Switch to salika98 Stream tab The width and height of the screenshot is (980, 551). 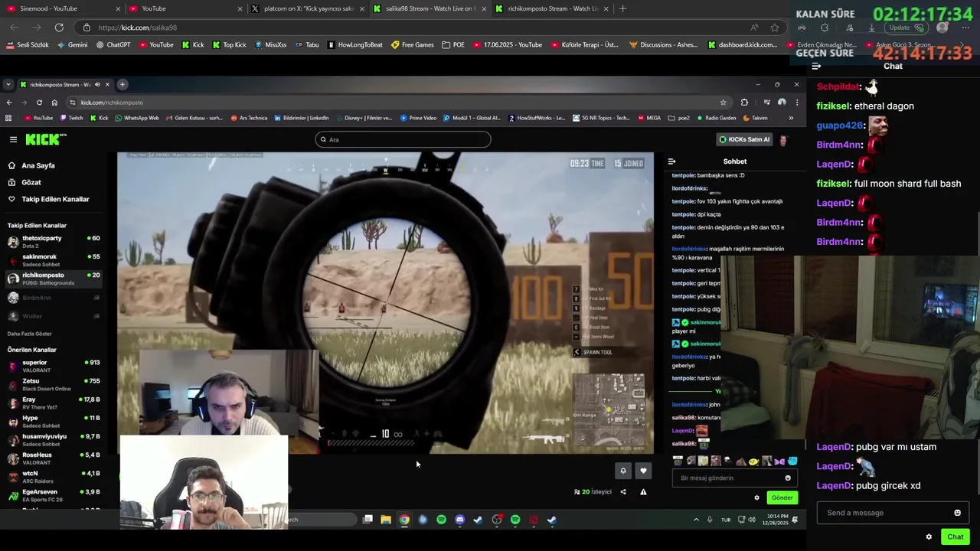tap(430, 8)
